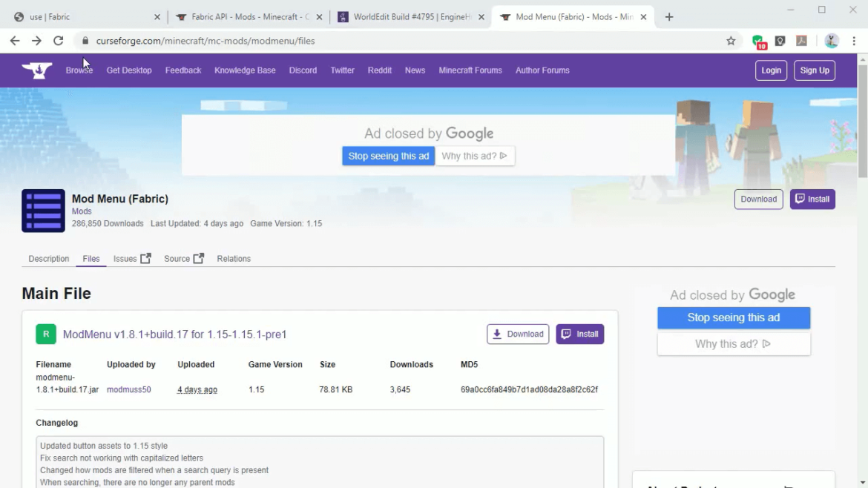Click the browser back arrow

(x=15, y=41)
